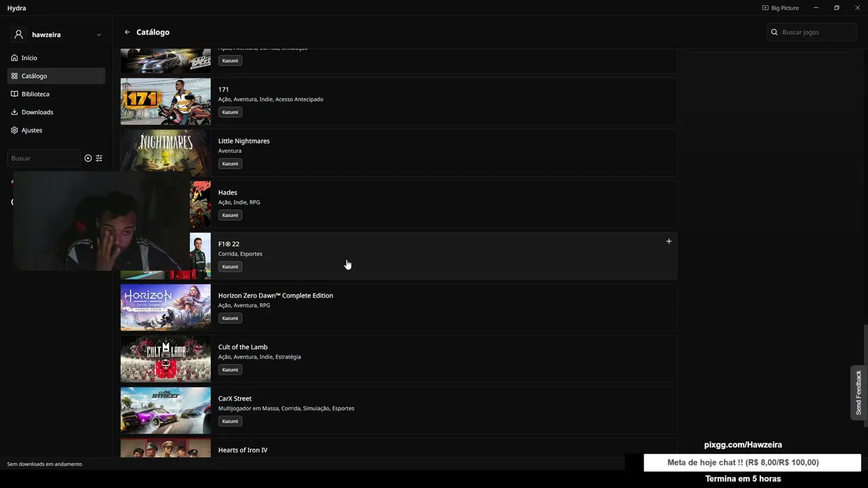Click the play circle icon beside Buscar
Viewport: 868px width, 488px height.
pos(88,158)
